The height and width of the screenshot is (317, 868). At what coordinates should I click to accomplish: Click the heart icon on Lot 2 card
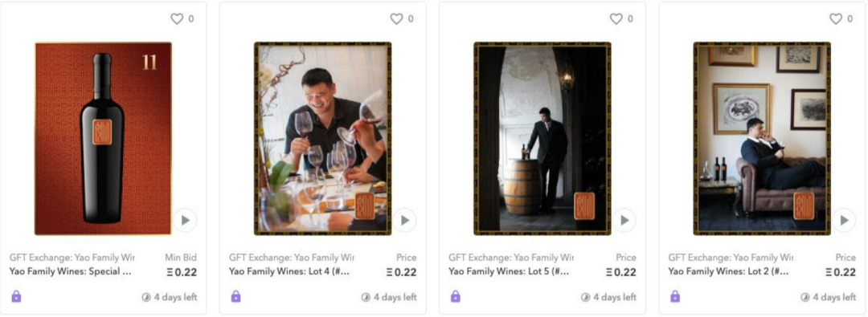click(x=836, y=18)
